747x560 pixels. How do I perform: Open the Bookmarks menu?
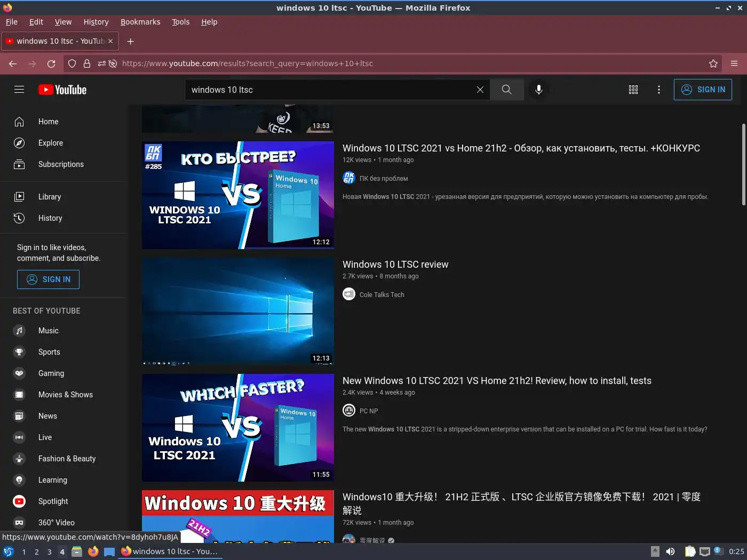(140, 22)
